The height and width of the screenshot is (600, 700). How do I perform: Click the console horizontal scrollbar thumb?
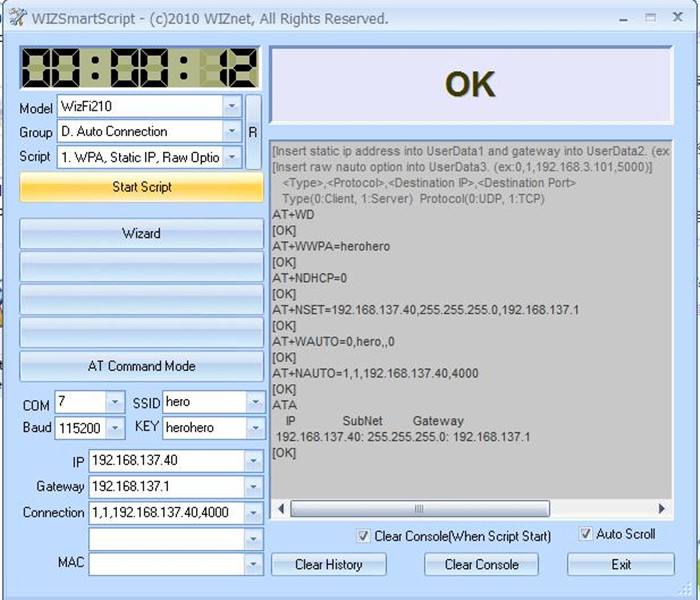point(420,508)
